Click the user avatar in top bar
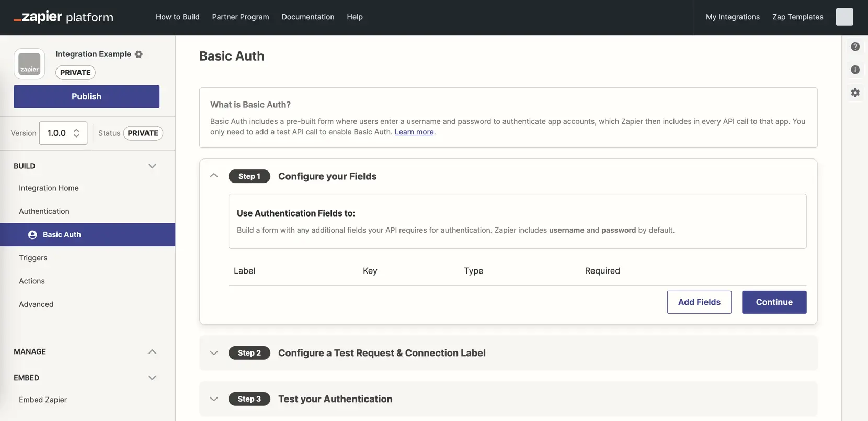The height and width of the screenshot is (421, 868). click(x=844, y=17)
